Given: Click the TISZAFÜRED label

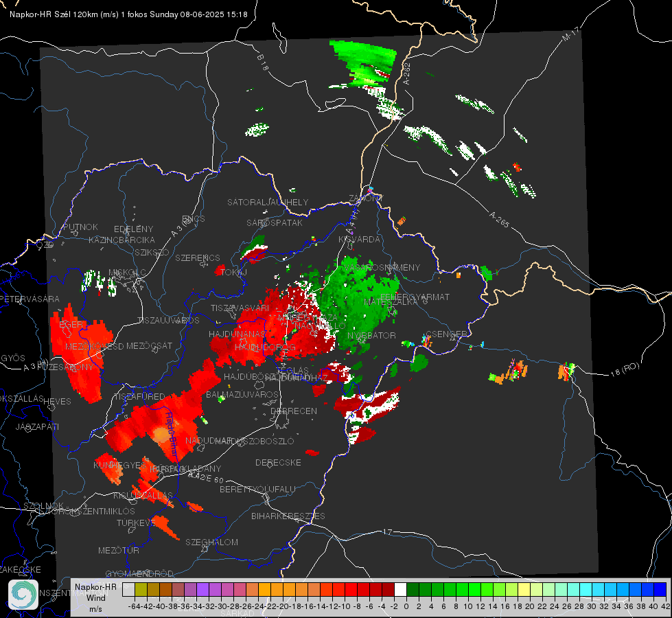Looking at the screenshot, I should pos(139,396).
